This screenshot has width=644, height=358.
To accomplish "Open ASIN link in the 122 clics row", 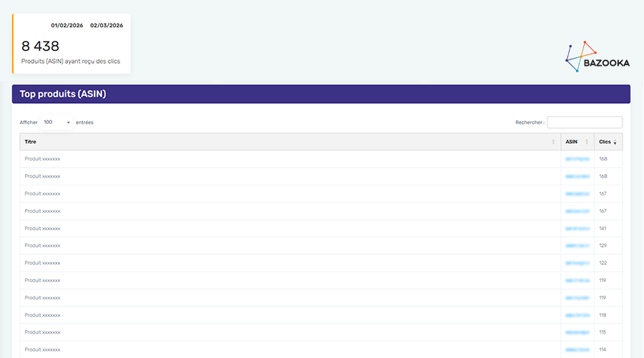I will point(577,263).
